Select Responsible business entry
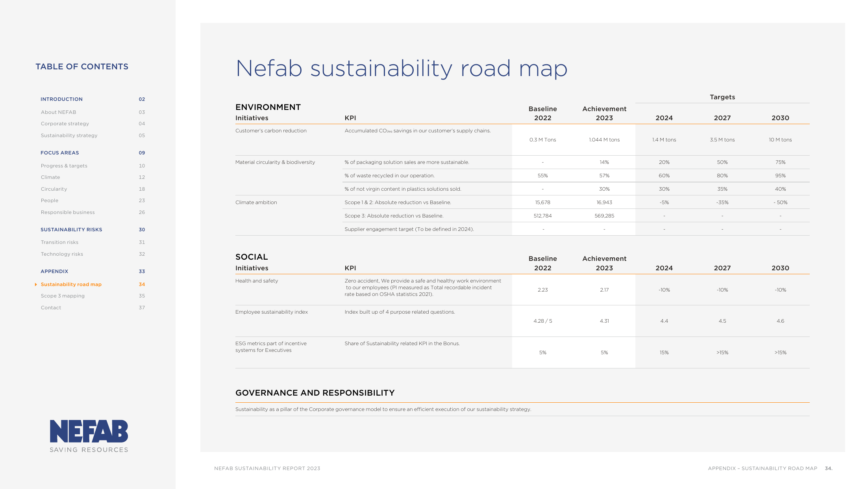This screenshot has height=489, width=868. coord(68,212)
